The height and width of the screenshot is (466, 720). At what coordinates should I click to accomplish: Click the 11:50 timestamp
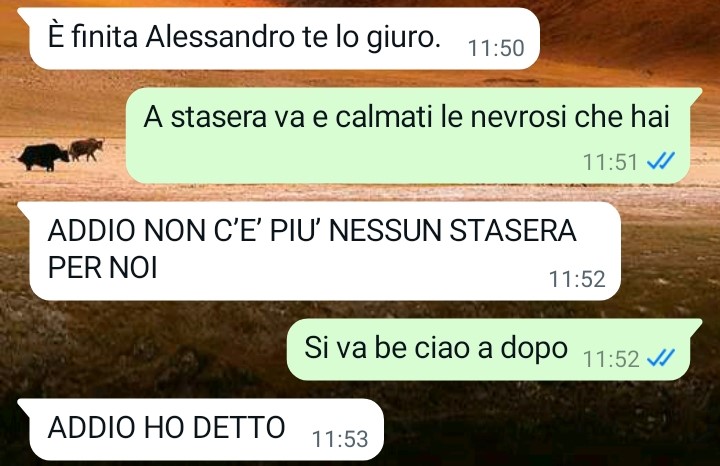click(x=496, y=48)
